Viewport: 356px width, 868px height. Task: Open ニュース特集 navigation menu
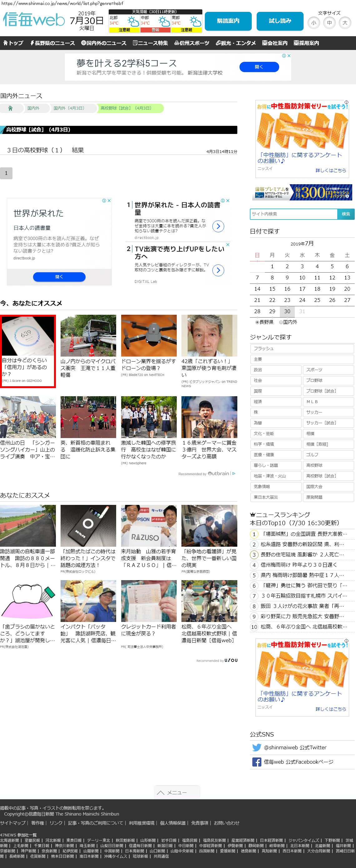[x=150, y=43]
